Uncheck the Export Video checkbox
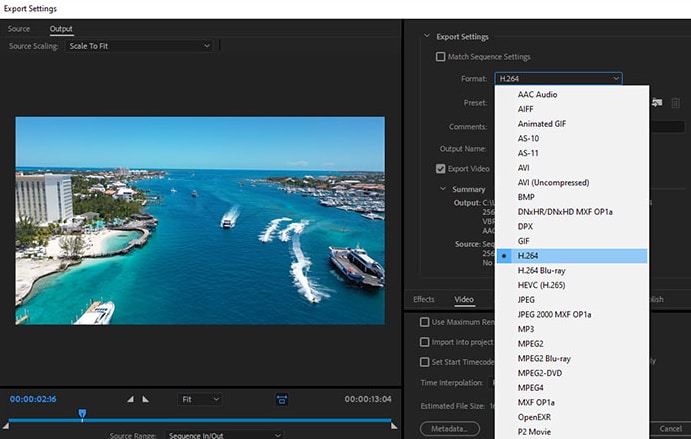691x439 pixels. point(440,169)
